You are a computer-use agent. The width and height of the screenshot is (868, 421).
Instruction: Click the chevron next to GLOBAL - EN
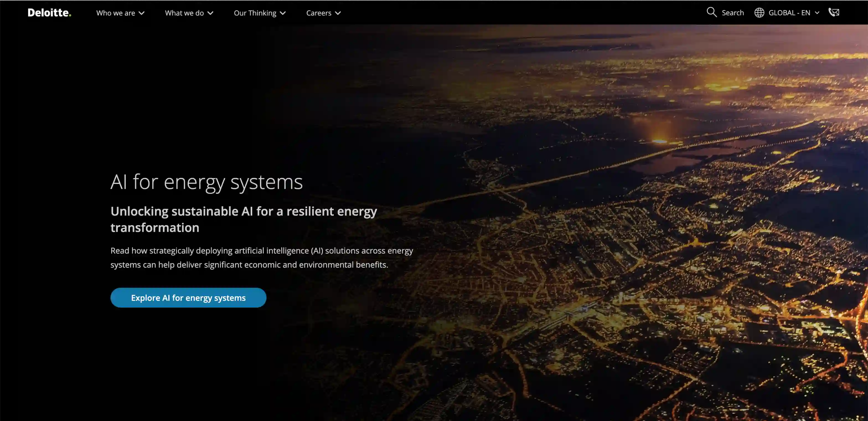point(817,13)
